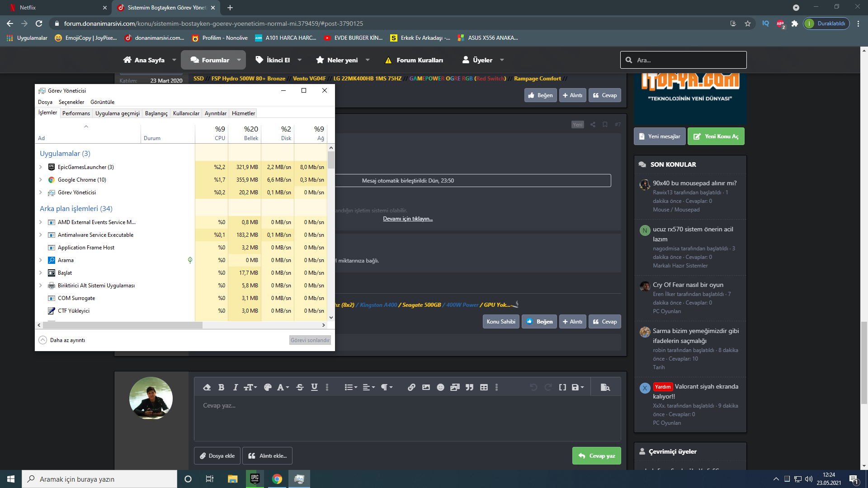
Task: Click the Italic formatting icon
Action: coord(235,387)
